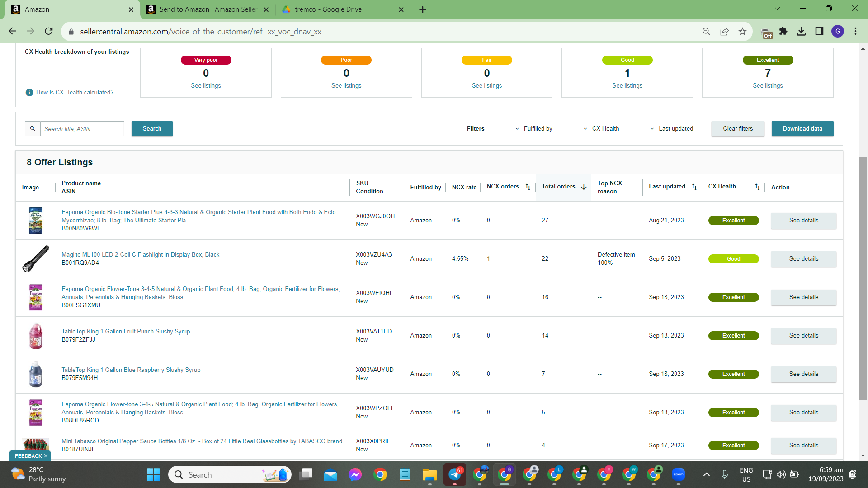Screen dimensions: 868x488
Task: Click the browser address bar URL
Action: (x=201, y=32)
